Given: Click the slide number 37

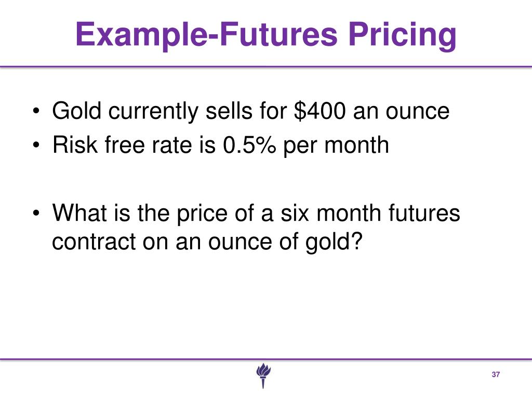Looking at the screenshot, I should (496, 375).
